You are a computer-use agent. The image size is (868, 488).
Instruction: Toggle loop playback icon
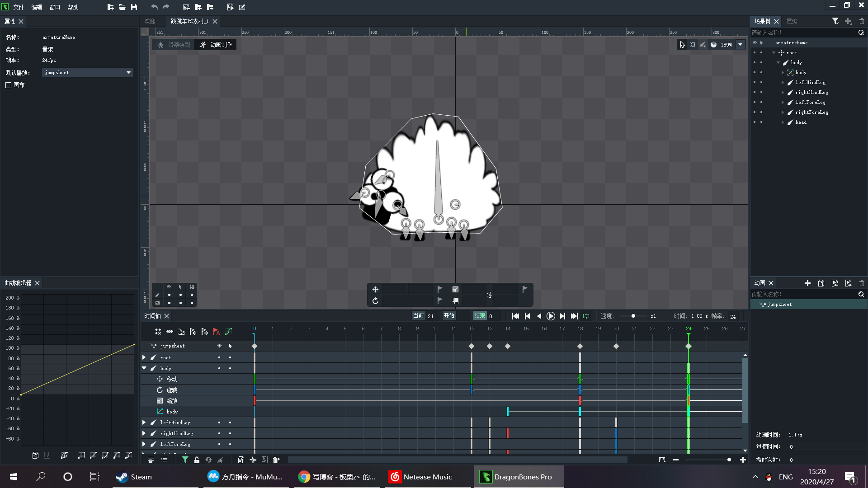(586, 316)
